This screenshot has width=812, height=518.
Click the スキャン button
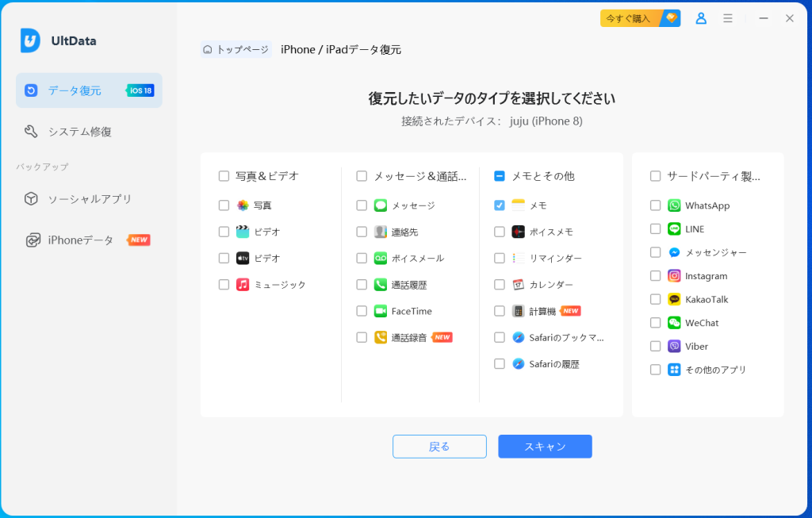coord(545,447)
